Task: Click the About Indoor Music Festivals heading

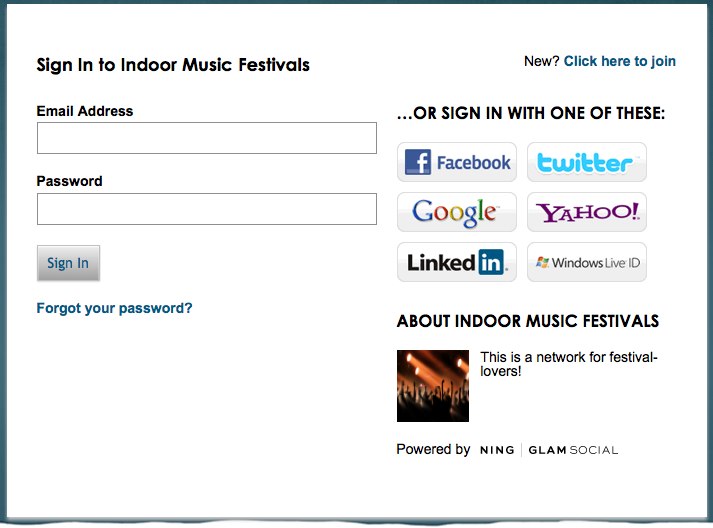Action: coord(527,321)
